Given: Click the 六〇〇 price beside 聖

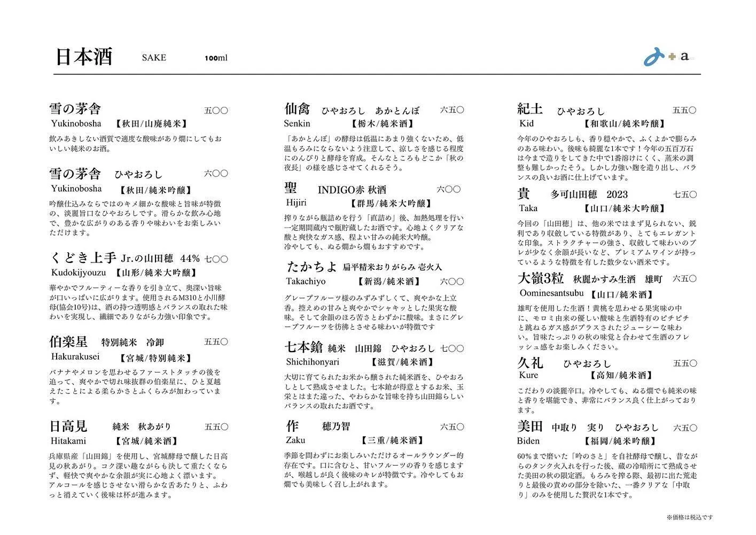Looking at the screenshot, I should tap(448, 189).
